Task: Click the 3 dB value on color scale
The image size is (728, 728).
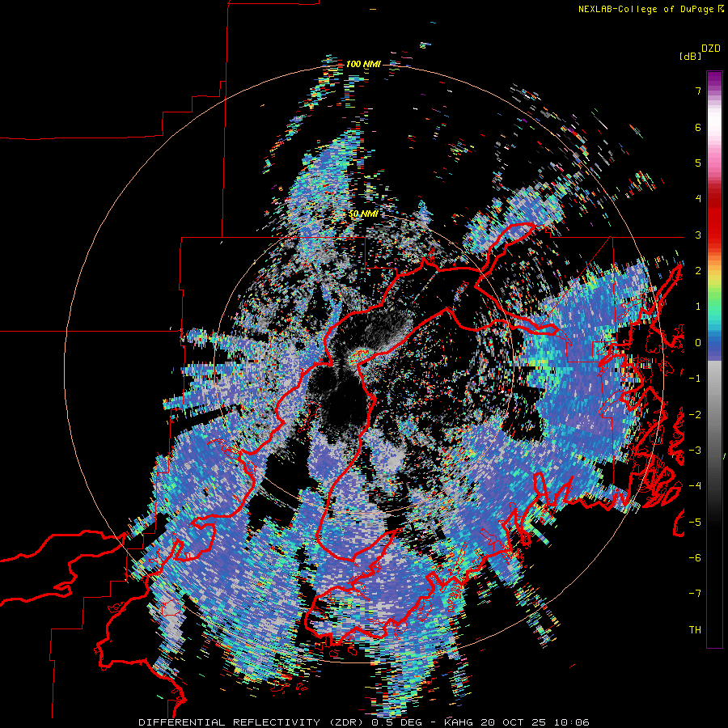Action: (698, 235)
